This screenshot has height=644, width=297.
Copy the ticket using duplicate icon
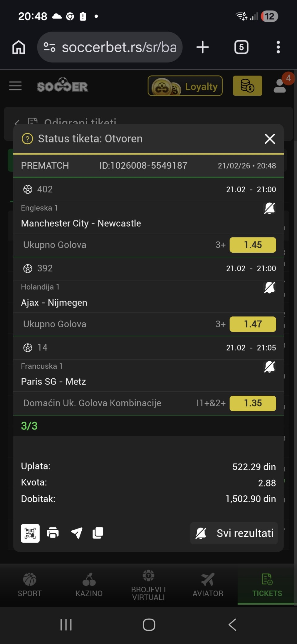pos(98,533)
